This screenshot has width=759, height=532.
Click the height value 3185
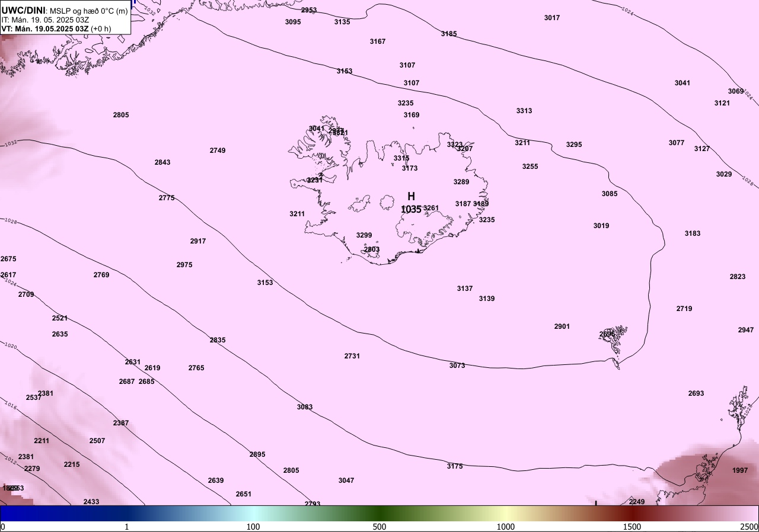pos(449,34)
